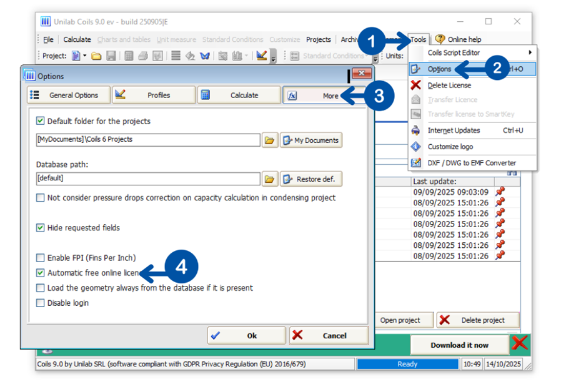Viewport: 566px width, 392px height.
Task: Click the 09/09/2025 09:03:09 timestamp row
Action: pos(451,192)
